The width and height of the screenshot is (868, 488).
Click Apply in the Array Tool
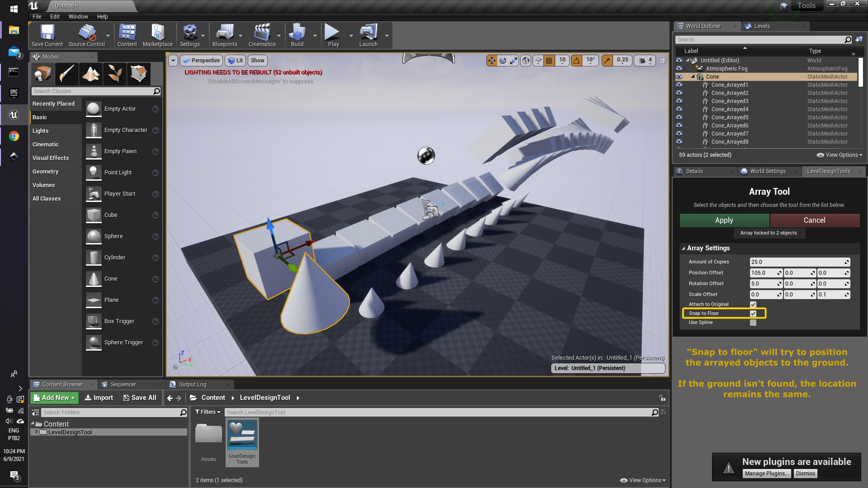(724, 220)
